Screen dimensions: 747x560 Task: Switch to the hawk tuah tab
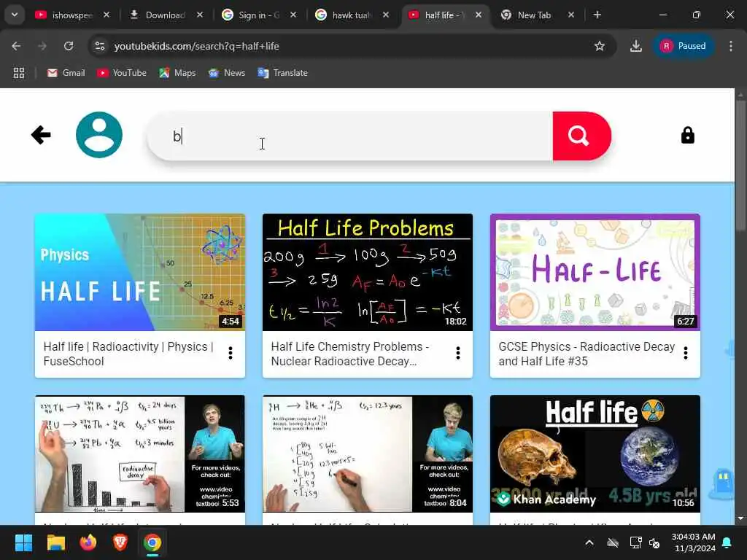tap(346, 15)
